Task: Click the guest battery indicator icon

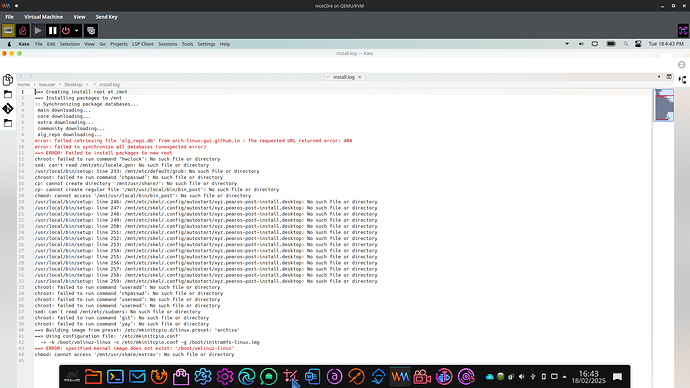Action: pyautogui.click(x=611, y=44)
